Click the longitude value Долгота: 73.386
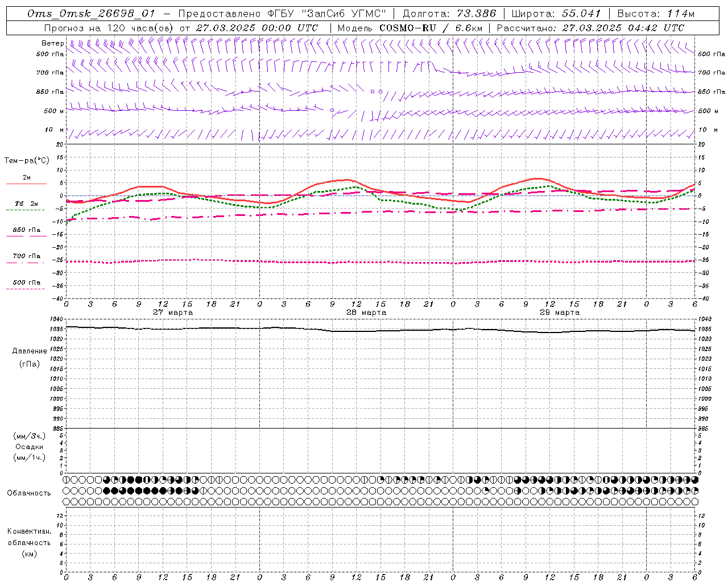This screenshot has width=728, height=582. point(449,14)
